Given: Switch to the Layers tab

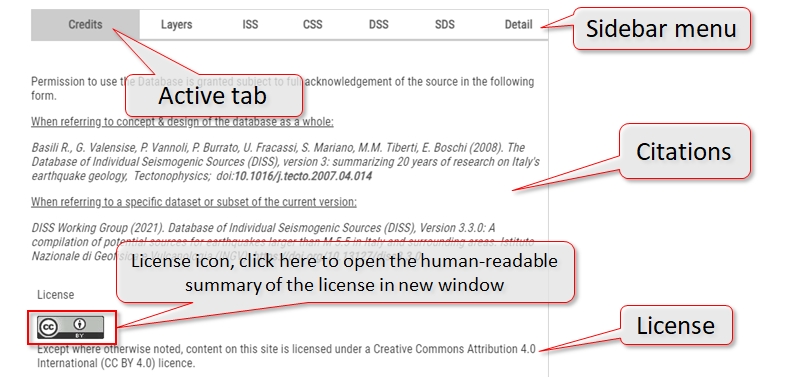Looking at the screenshot, I should click(x=176, y=24).
